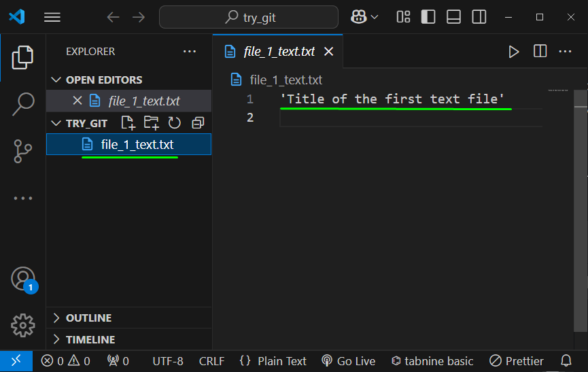Collapse the OPEN EDITORS section
This screenshot has width=588, height=372.
point(103,80)
